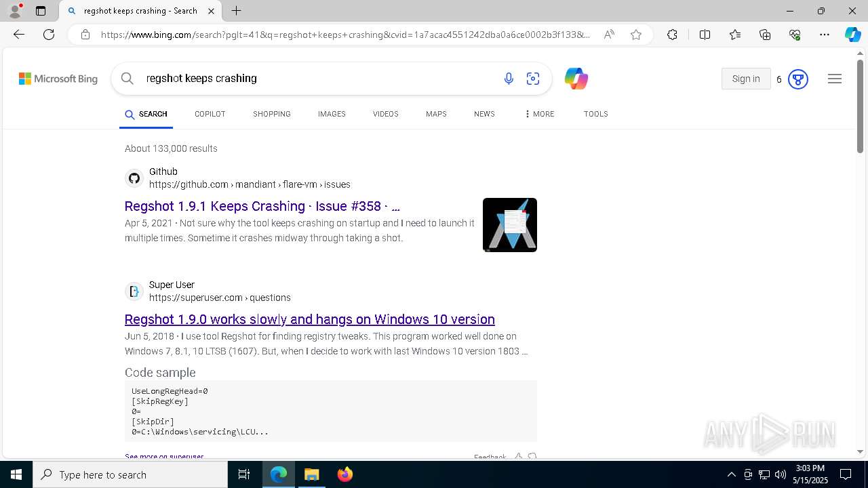Image resolution: width=868 pixels, height=488 pixels.
Task: Open the superuser.com questions URL
Action: point(220,298)
